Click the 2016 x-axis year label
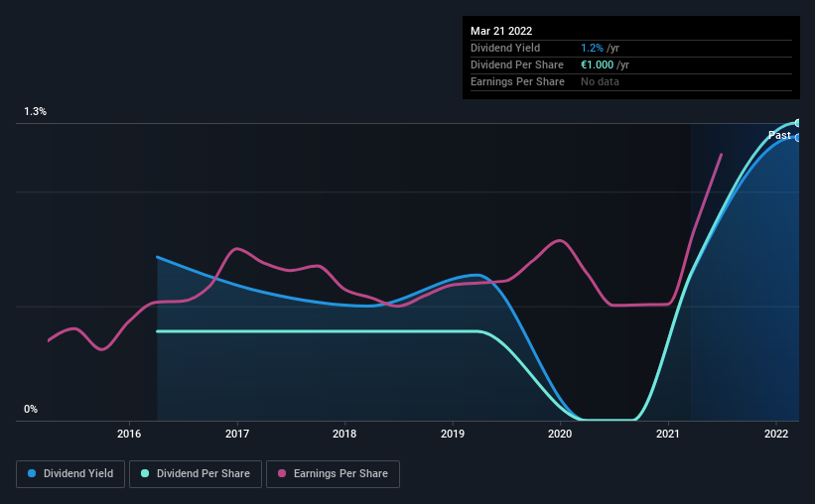Screen dimensions: 815x504 coord(129,434)
